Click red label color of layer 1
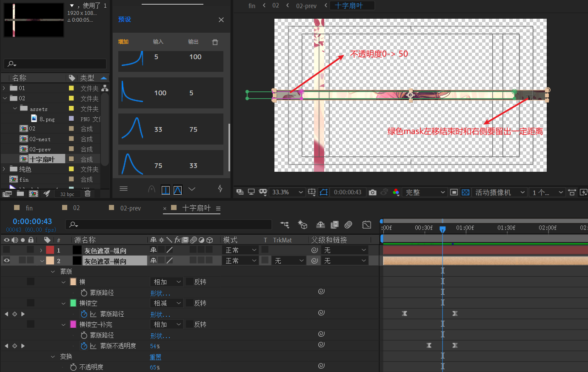 [x=50, y=250]
